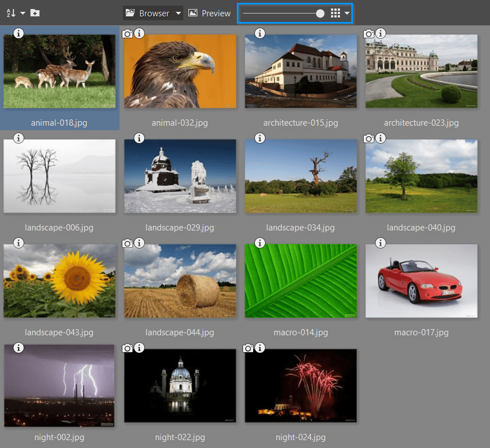Switch to Browser view mode
The height and width of the screenshot is (448, 490).
[x=147, y=13]
